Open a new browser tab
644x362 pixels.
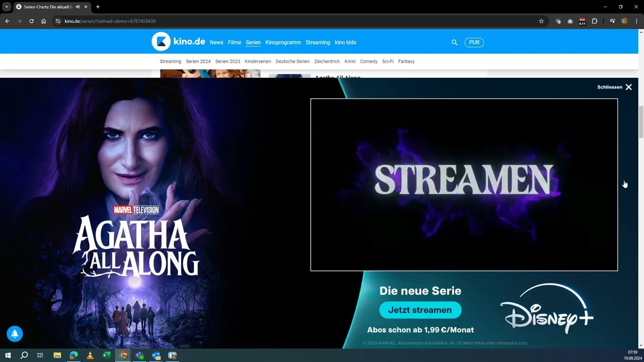[x=98, y=7]
